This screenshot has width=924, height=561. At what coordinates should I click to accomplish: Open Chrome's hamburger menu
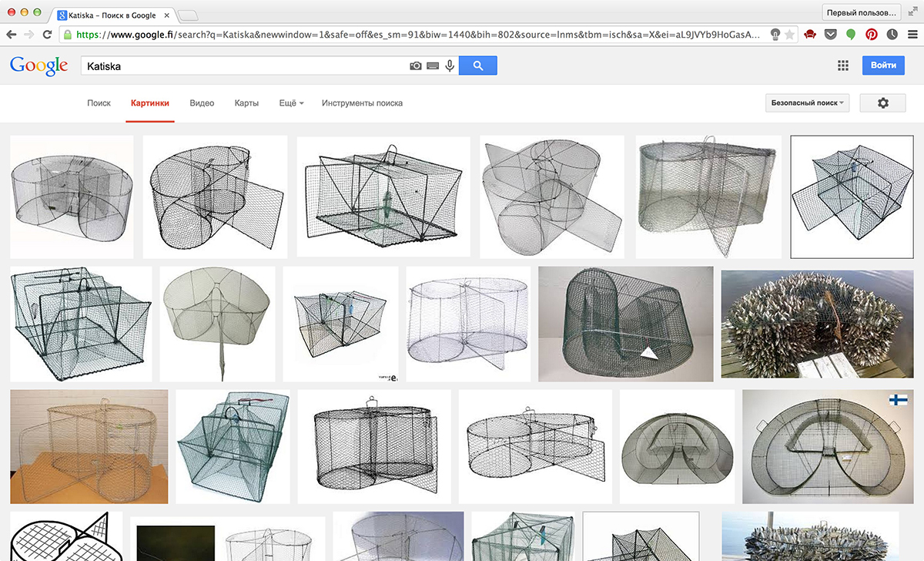(x=912, y=35)
